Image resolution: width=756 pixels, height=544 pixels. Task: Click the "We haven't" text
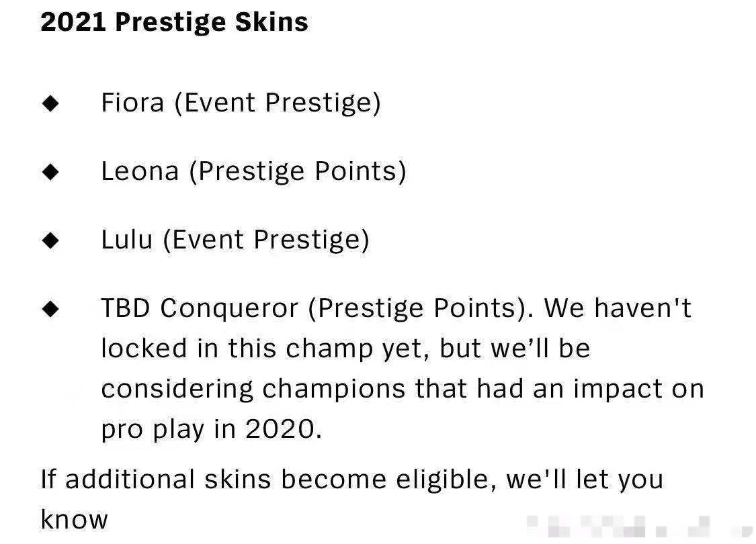point(617,308)
